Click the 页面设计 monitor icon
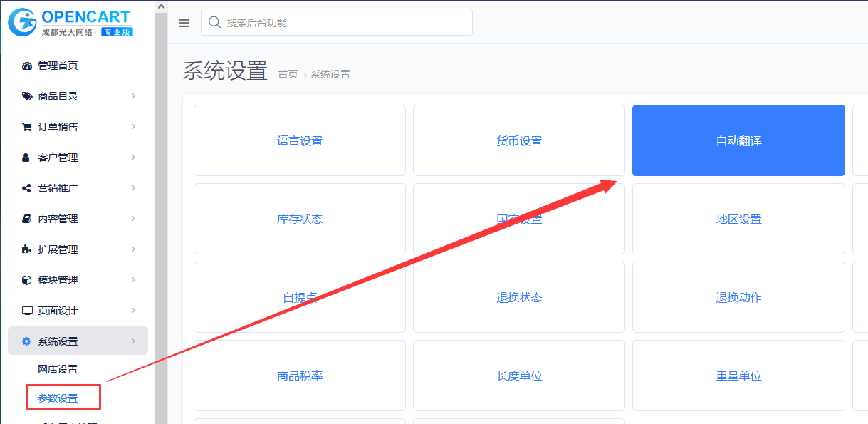 pos(27,311)
